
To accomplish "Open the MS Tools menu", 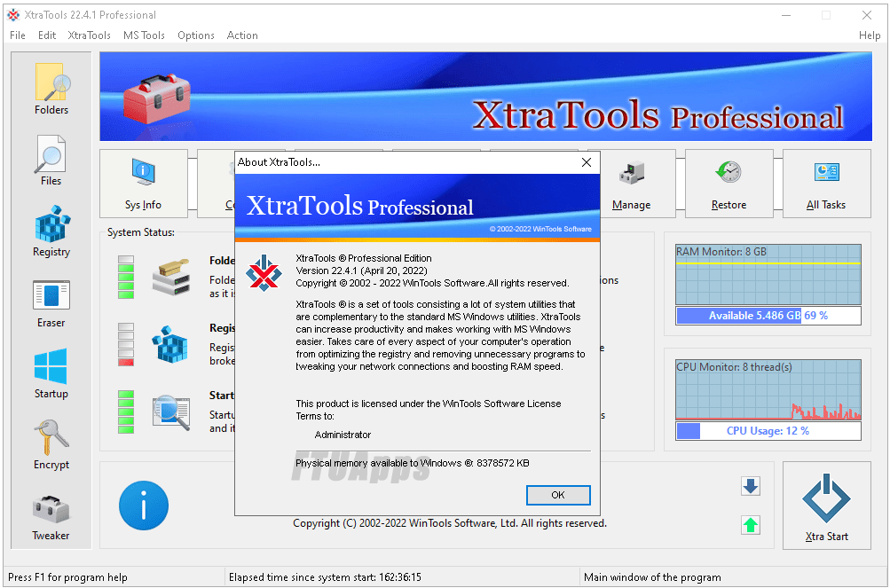I will point(144,35).
